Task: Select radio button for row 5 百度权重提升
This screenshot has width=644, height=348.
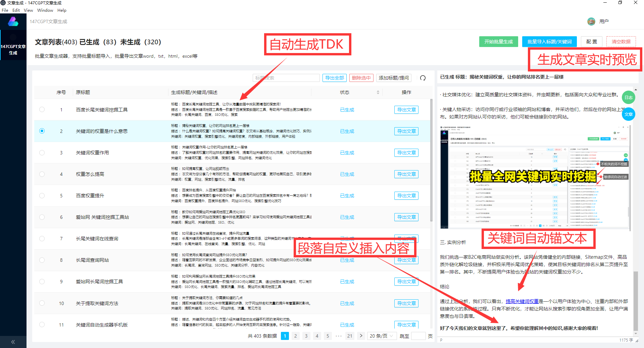Action: 42,195
